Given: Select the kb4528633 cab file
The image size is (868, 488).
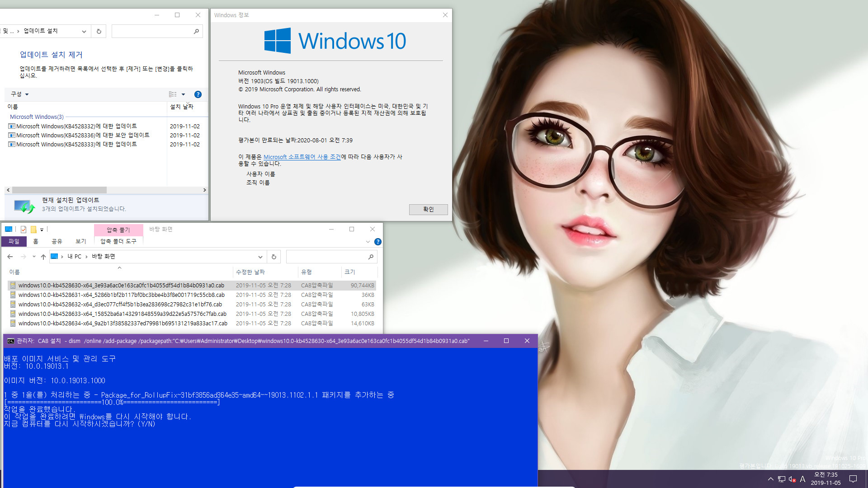Looking at the screenshot, I should (192, 314).
